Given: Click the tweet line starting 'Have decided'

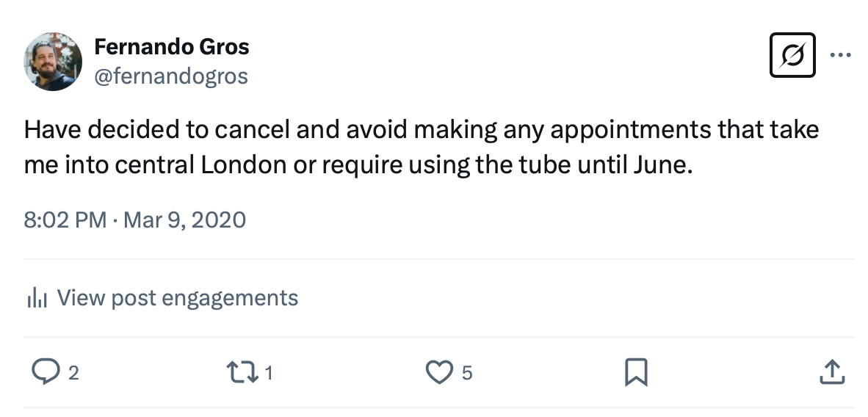Looking at the screenshot, I should (x=421, y=131).
